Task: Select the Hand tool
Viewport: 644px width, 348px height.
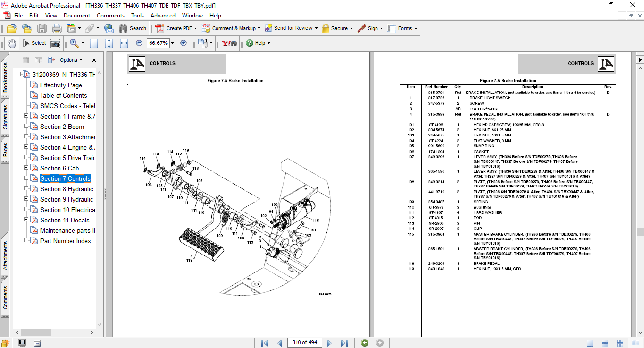Action: click(12, 43)
